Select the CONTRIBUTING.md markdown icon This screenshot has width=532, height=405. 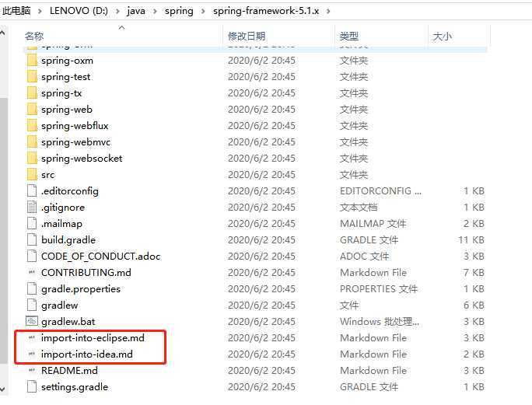point(32,272)
